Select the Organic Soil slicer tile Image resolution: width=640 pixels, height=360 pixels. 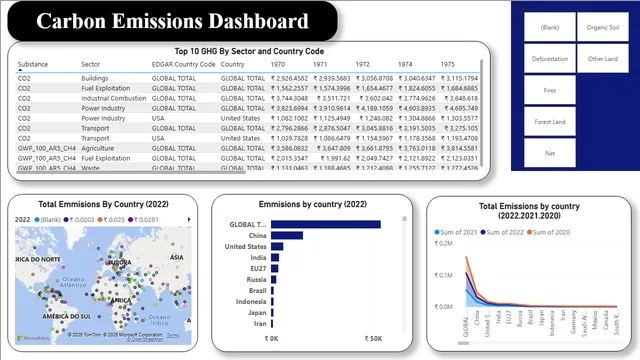603,27
